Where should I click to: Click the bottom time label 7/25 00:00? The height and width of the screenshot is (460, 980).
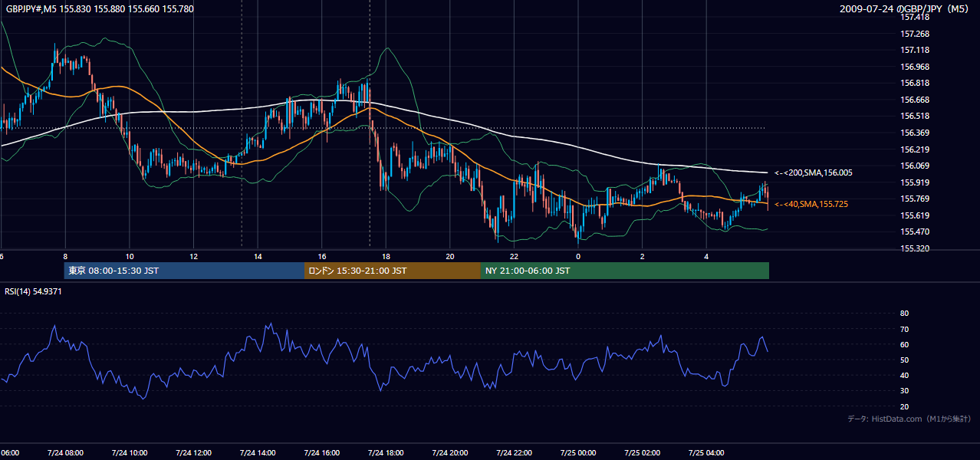pos(577,453)
